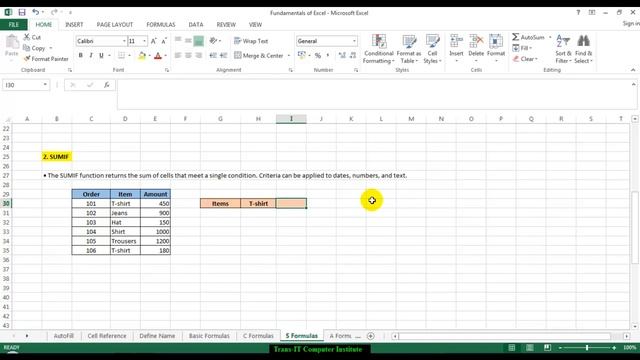Click the Format cells icon
Image resolution: width=640 pixels, height=360 pixels.
(x=496, y=42)
